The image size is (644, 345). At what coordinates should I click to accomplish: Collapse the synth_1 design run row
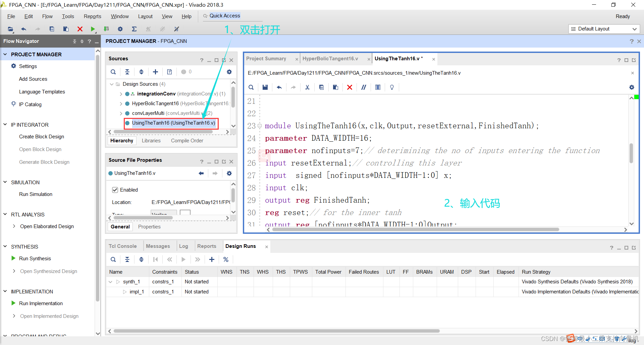point(110,282)
